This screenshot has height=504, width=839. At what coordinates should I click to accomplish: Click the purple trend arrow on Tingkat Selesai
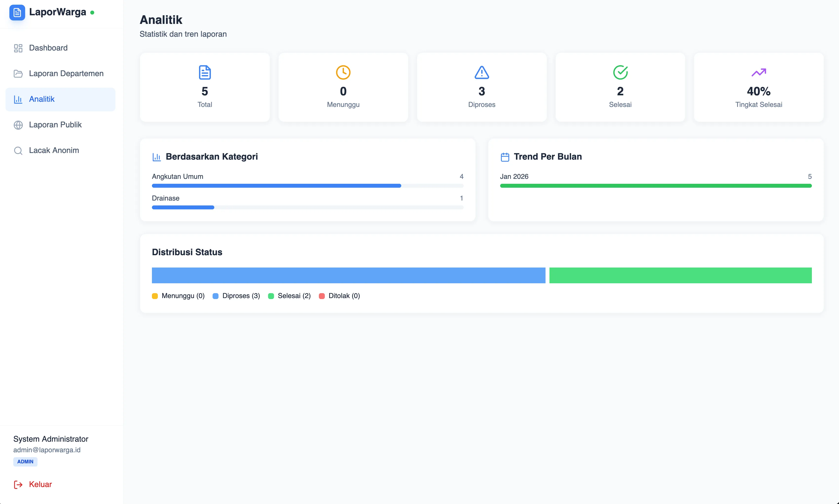pyautogui.click(x=759, y=72)
